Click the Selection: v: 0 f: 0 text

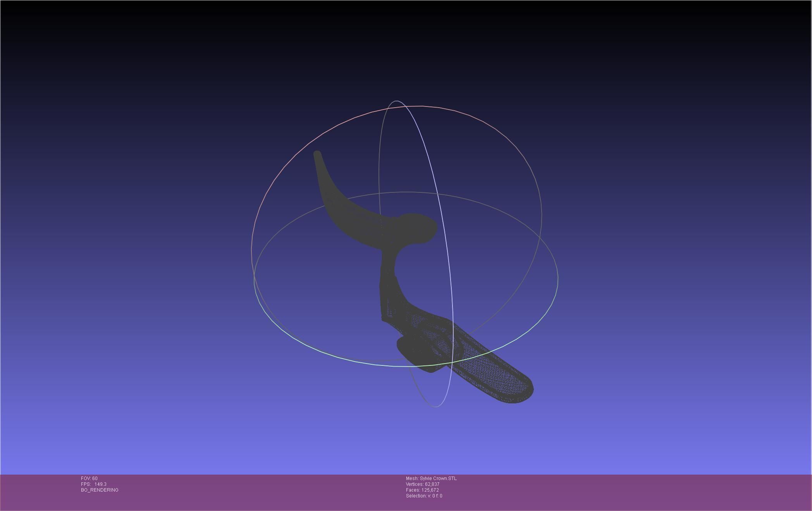(x=424, y=496)
